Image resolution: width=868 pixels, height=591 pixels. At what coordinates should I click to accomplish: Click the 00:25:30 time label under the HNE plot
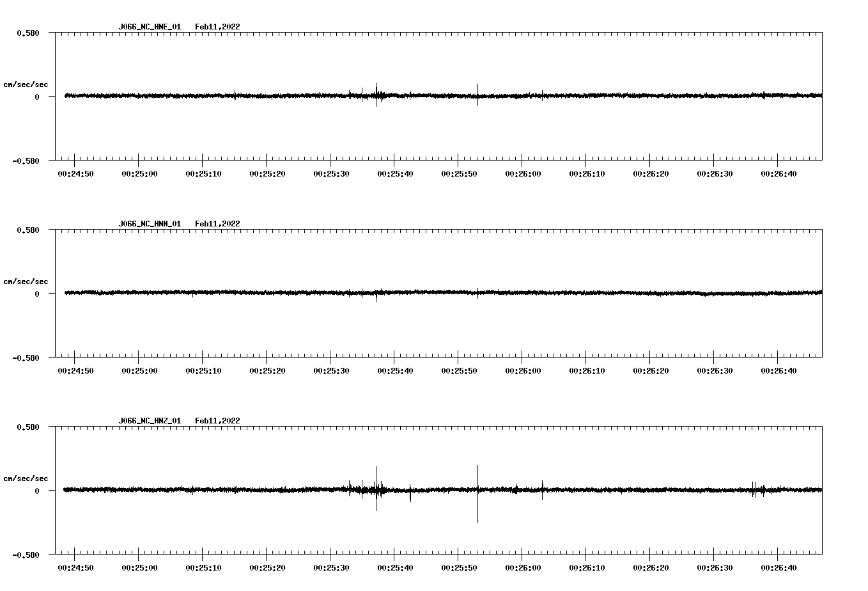331,174
